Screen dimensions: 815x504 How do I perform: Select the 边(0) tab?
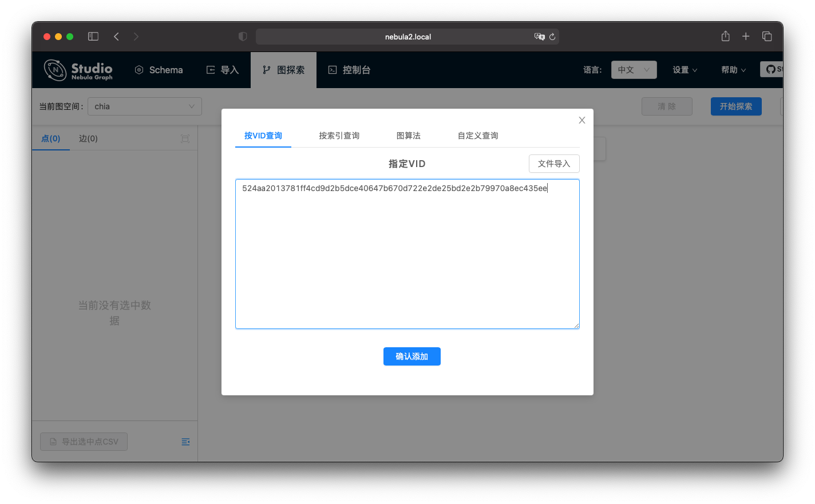point(88,138)
